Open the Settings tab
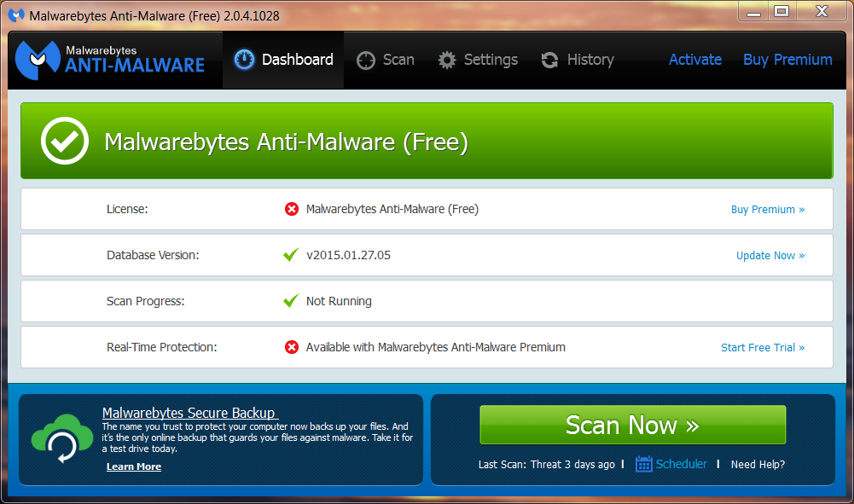This screenshot has height=504, width=854. (x=478, y=60)
